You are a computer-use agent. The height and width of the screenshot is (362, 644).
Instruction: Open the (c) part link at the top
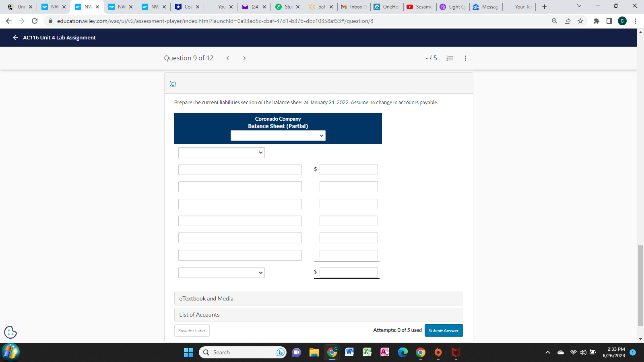[x=173, y=83]
